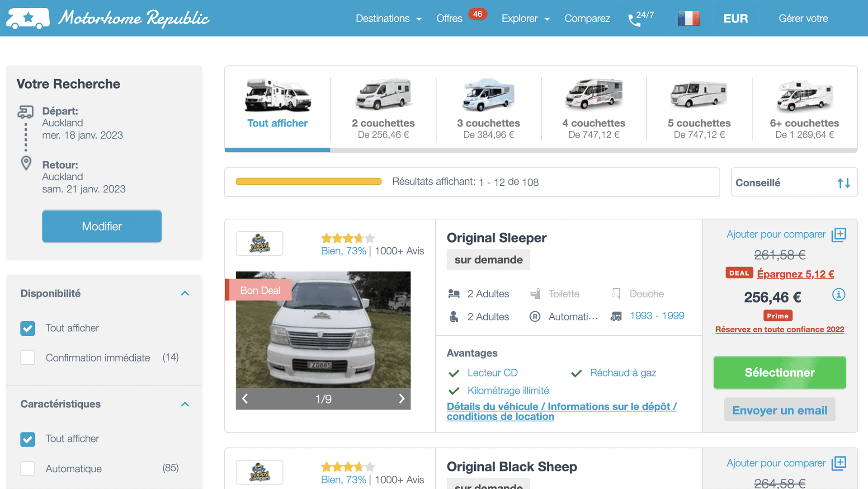868x489 pixels.
Task: Click the Envoyer un email button
Action: (x=780, y=410)
